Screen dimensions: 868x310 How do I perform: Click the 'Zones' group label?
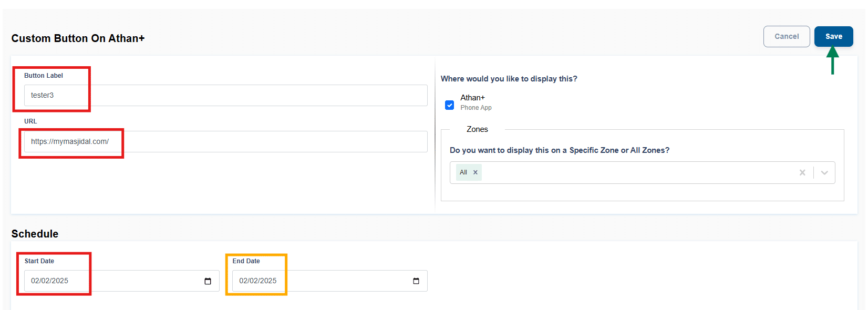pos(477,129)
